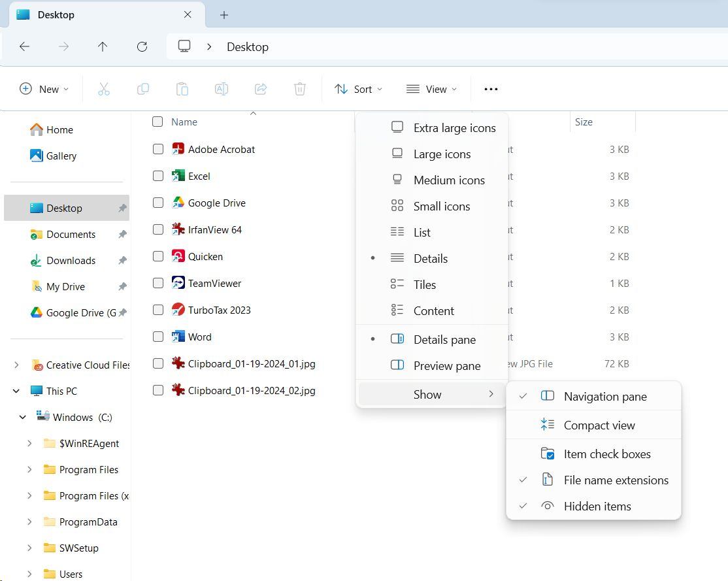Click the Quicken shortcut icon
Viewport: 728px width, 581px height.
pyautogui.click(x=178, y=256)
